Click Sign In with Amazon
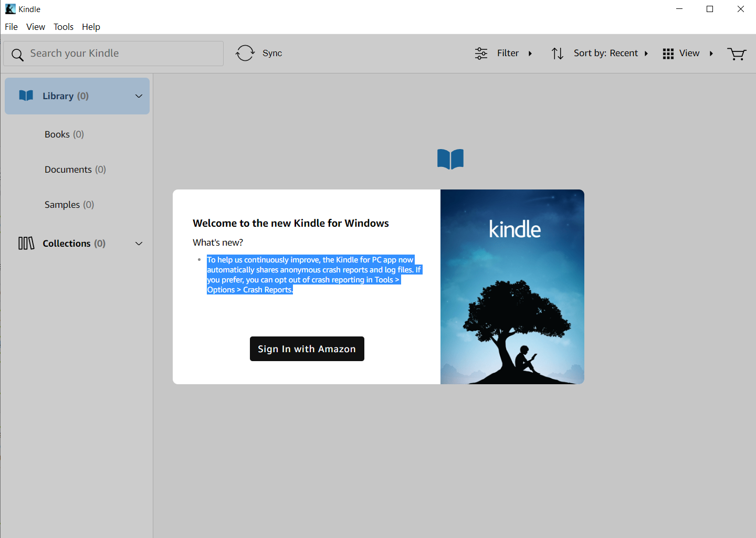This screenshot has height=538, width=756. coord(307,349)
